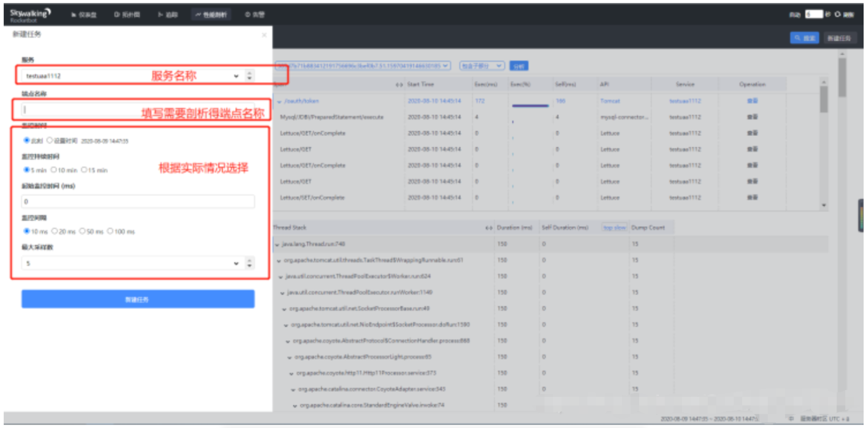Click the blue 新建任务 submit button

(x=138, y=299)
